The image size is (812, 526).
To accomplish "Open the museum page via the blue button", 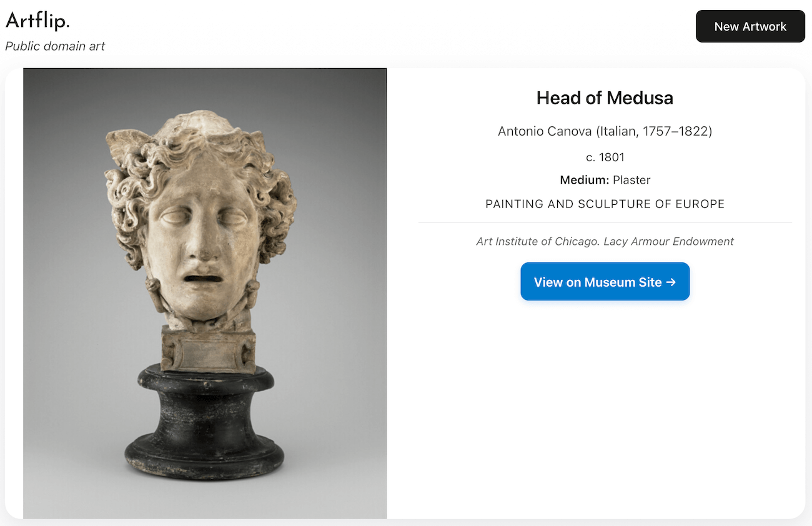I will [605, 281].
